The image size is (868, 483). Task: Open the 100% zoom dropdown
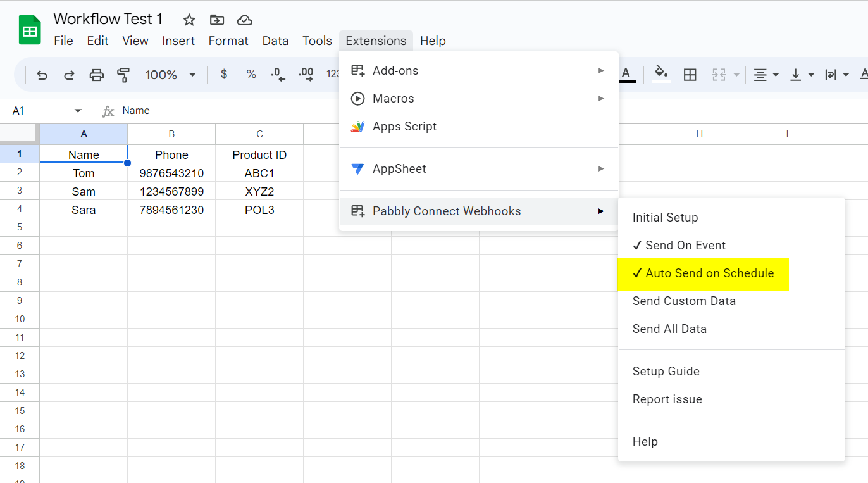[171, 75]
